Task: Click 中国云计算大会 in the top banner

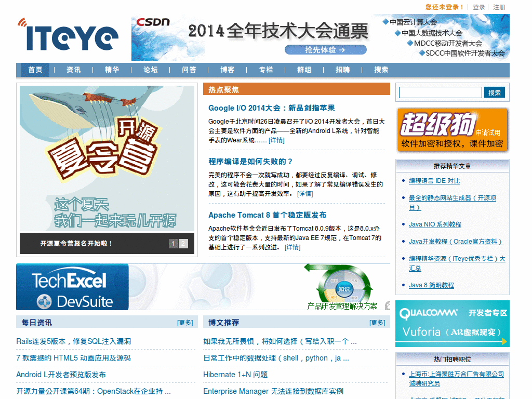Action: [413, 22]
